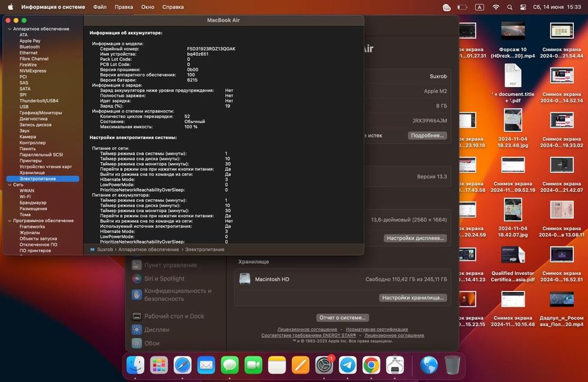Open Finder from the Dock
This screenshot has width=588, height=382.
click(x=135, y=365)
